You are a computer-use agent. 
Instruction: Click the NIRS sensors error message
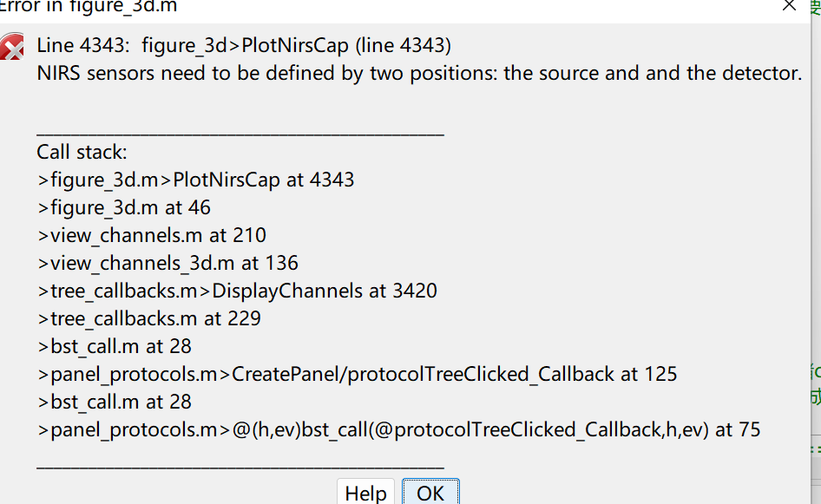tap(419, 73)
